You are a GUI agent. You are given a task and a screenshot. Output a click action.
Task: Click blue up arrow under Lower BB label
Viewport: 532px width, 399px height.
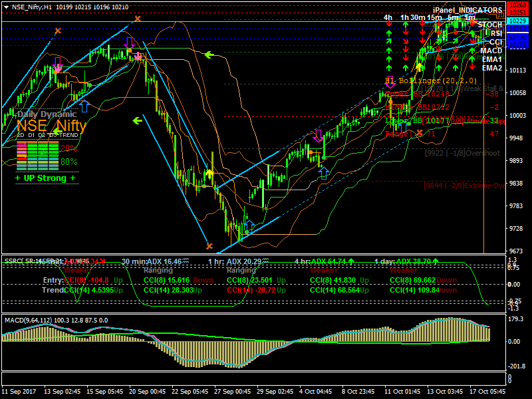(x=402, y=127)
